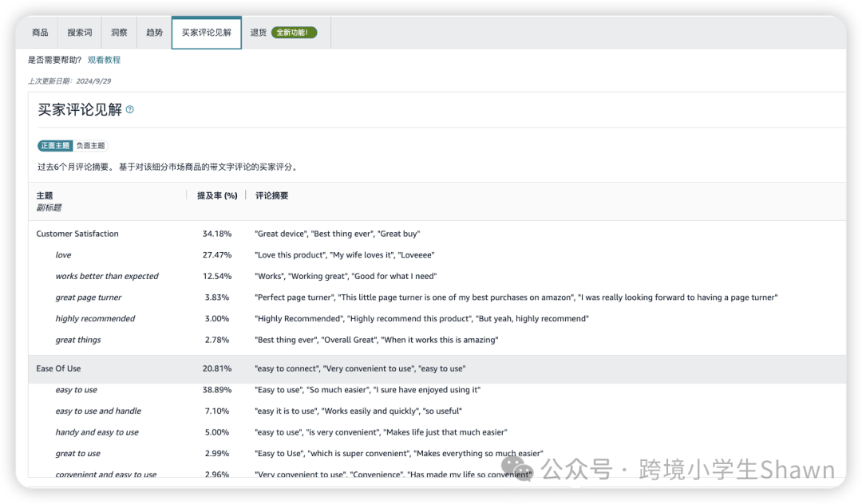This screenshot has width=862, height=504.
Task: Click the "So much easier" review summary
Action: point(338,390)
